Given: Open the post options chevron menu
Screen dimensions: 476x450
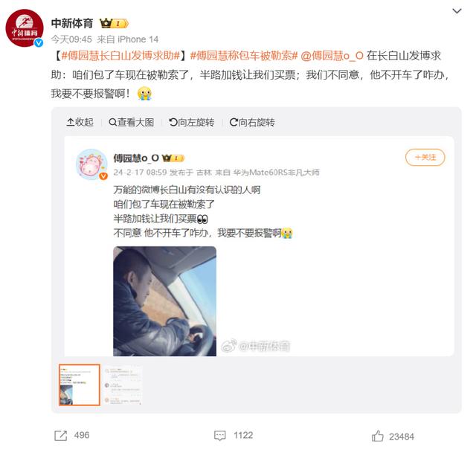Looking at the screenshot, I should coord(457,11).
